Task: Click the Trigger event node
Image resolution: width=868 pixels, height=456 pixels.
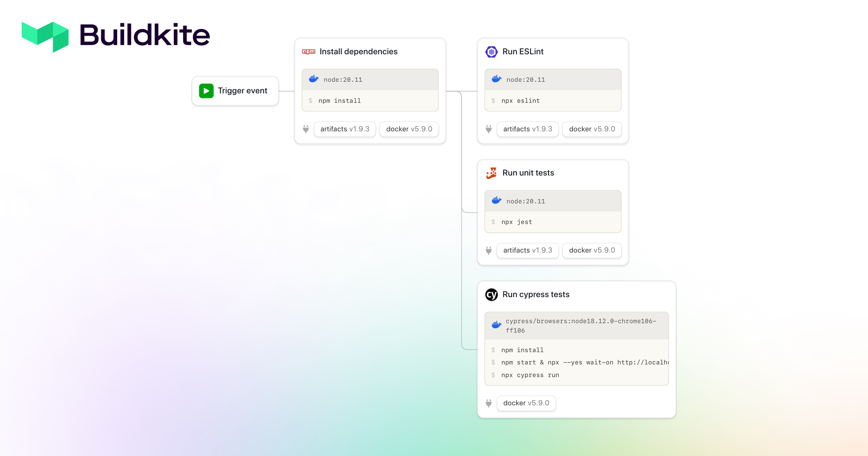Action: [x=235, y=90]
